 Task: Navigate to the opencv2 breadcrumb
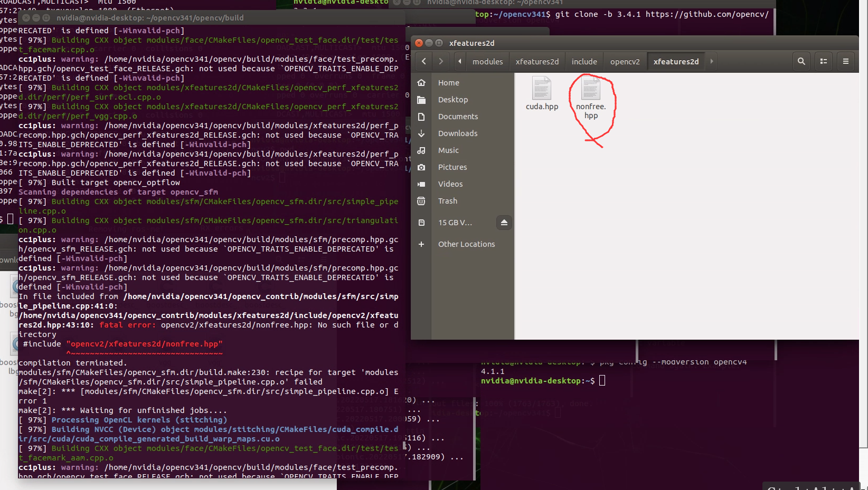[x=625, y=61]
